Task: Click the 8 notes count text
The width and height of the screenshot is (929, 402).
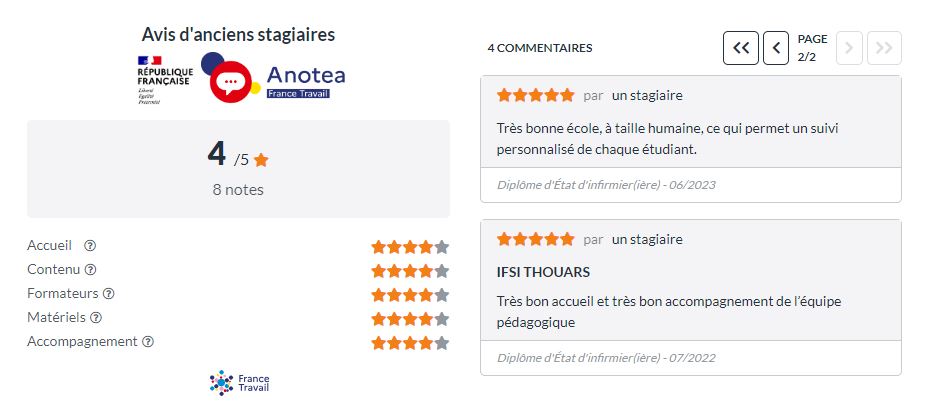Action: pos(238,190)
